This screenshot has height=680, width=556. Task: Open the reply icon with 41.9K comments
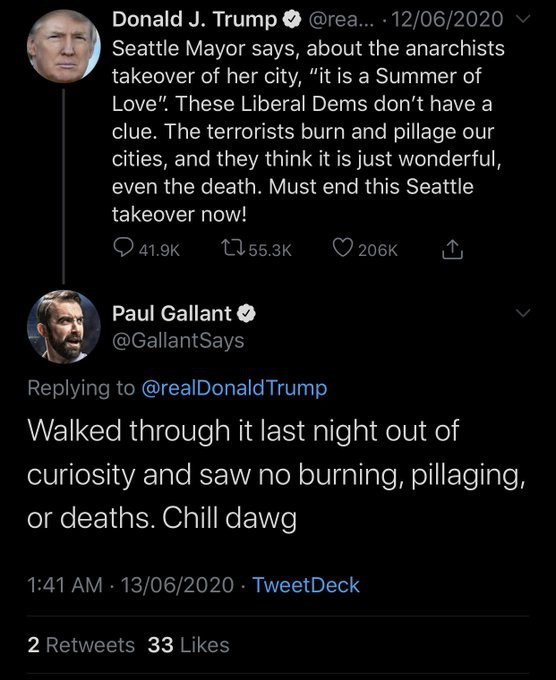point(123,248)
